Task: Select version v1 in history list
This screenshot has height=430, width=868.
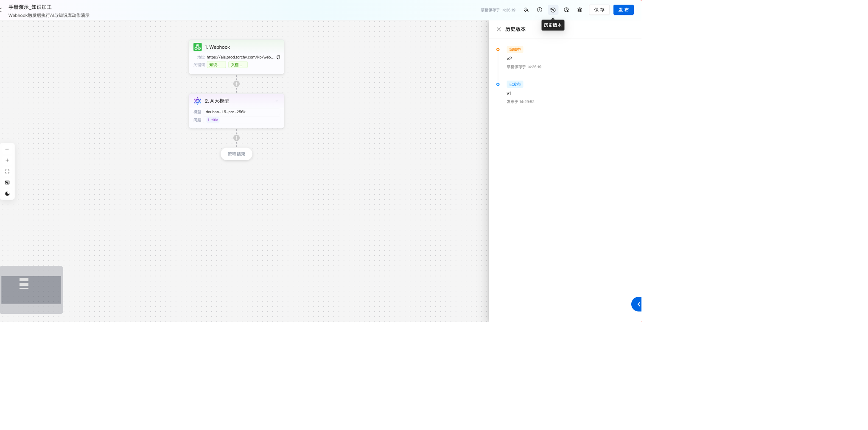Action: 509,93
